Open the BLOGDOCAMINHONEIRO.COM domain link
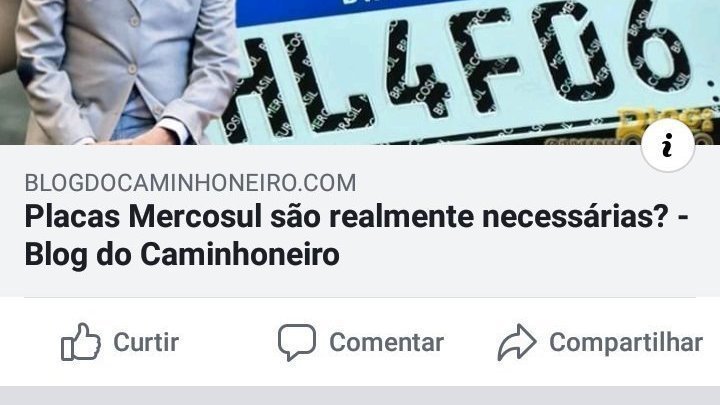 [x=190, y=183]
